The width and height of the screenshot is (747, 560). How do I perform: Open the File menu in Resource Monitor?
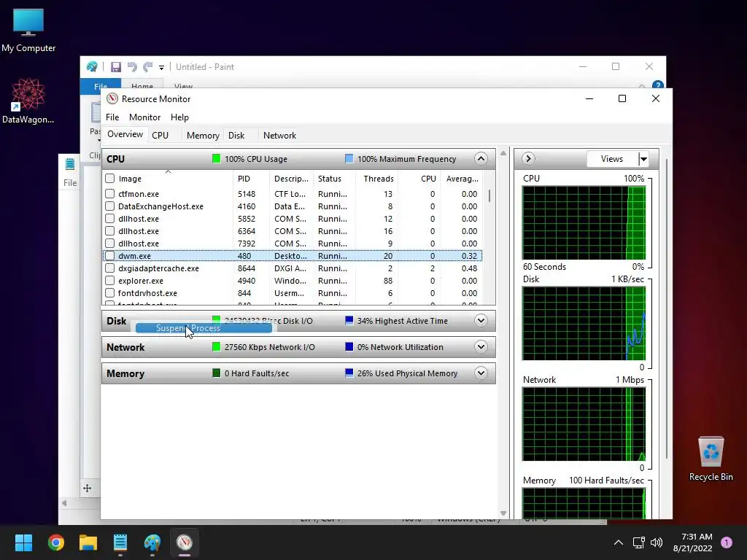click(x=112, y=117)
